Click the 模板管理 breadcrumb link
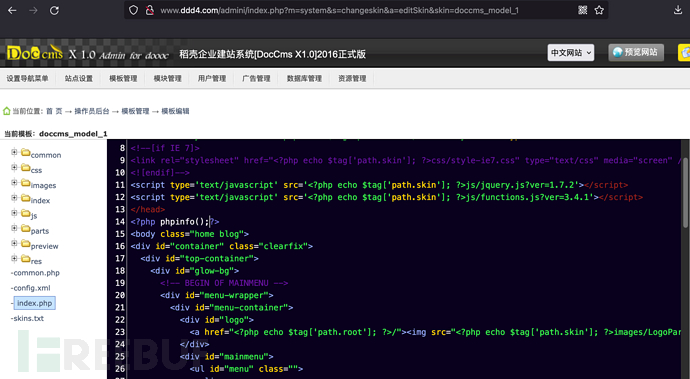This screenshot has height=379, width=690. click(x=135, y=111)
